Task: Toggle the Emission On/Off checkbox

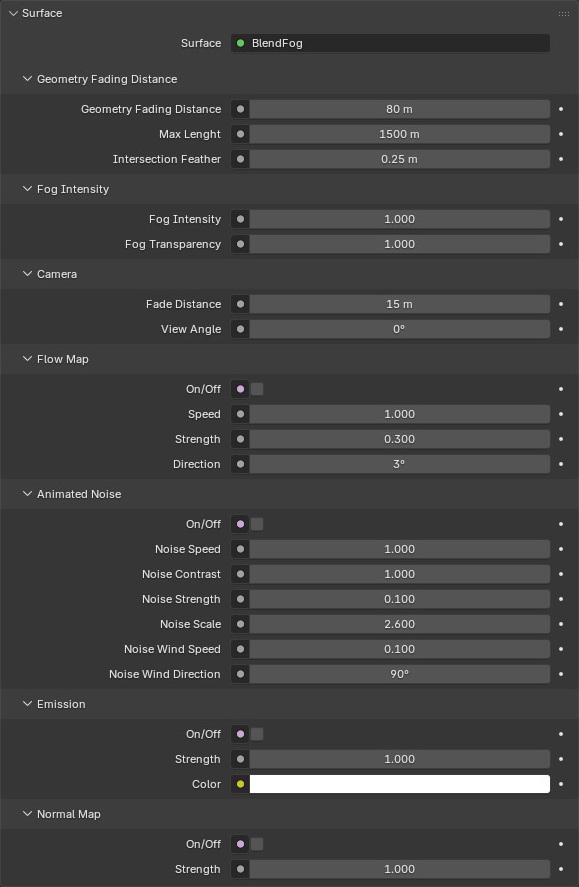Action: click(257, 734)
